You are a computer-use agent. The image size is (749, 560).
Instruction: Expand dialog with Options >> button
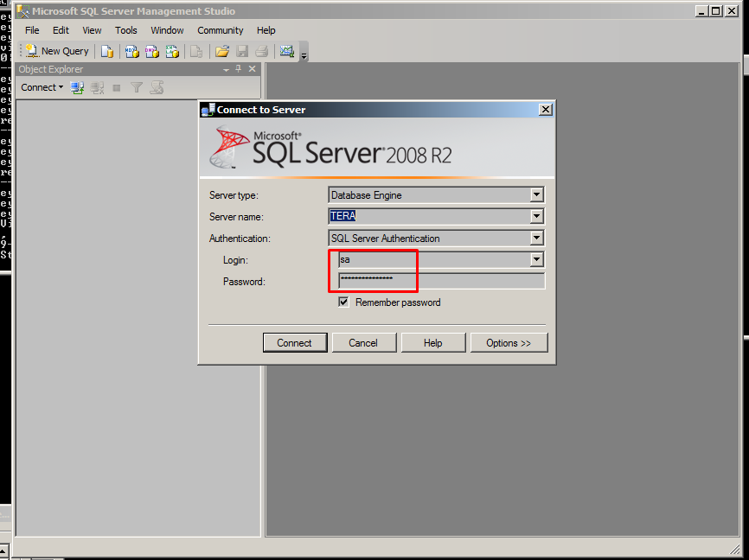509,343
